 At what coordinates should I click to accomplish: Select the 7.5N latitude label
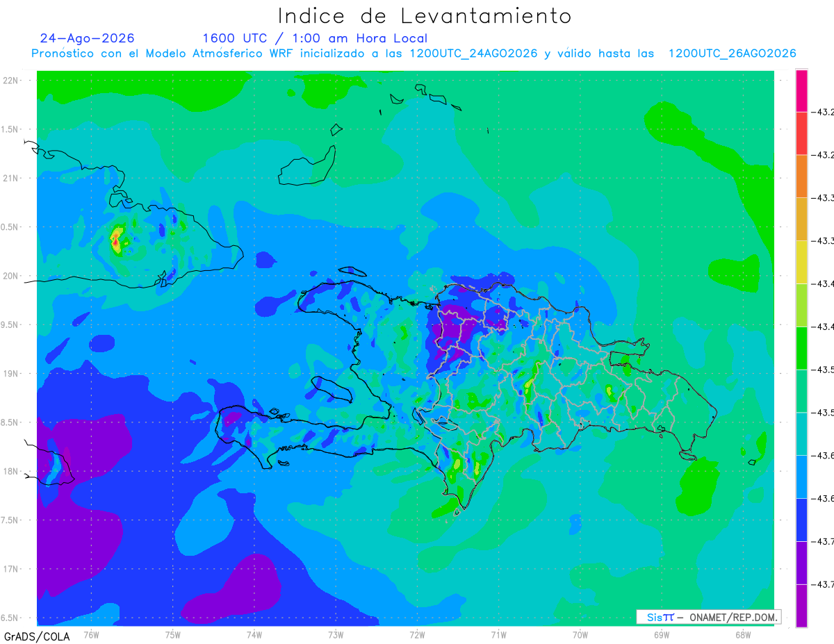(10, 520)
